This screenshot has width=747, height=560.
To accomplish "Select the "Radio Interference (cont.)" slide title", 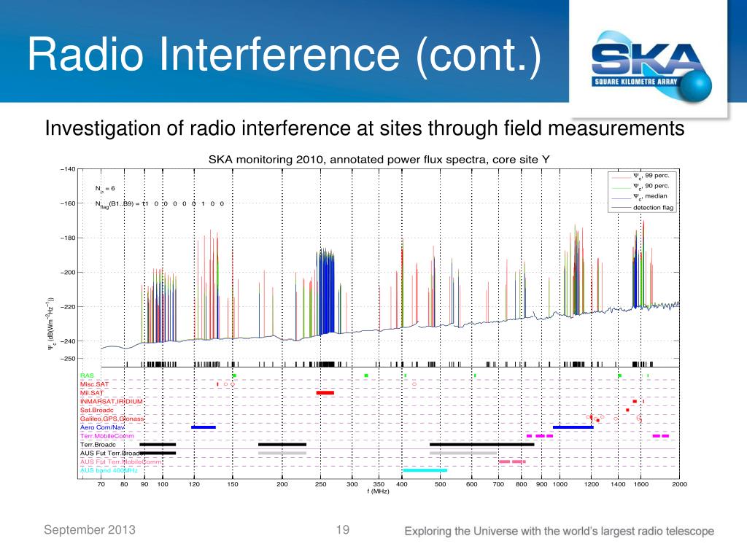I will pos(285,55).
